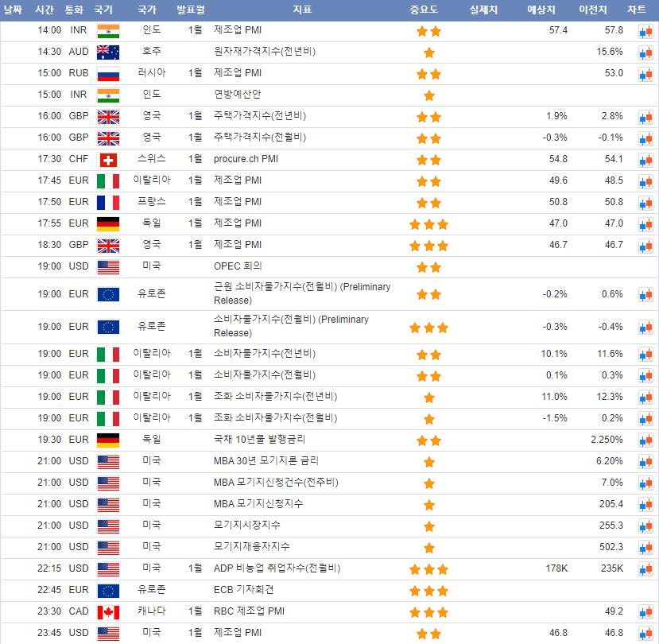This screenshot has height=644, width=659.
Task: Click the star rating for OPEC 회의
Action: [x=428, y=267]
